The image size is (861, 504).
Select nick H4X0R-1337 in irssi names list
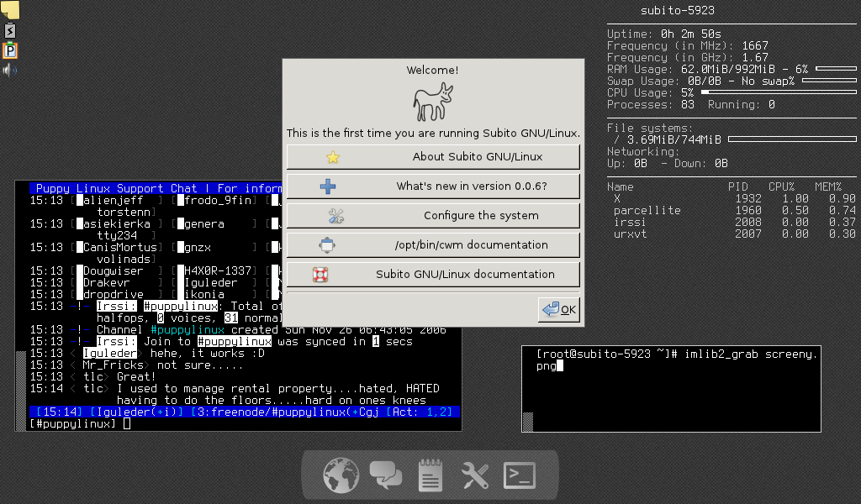(x=218, y=271)
